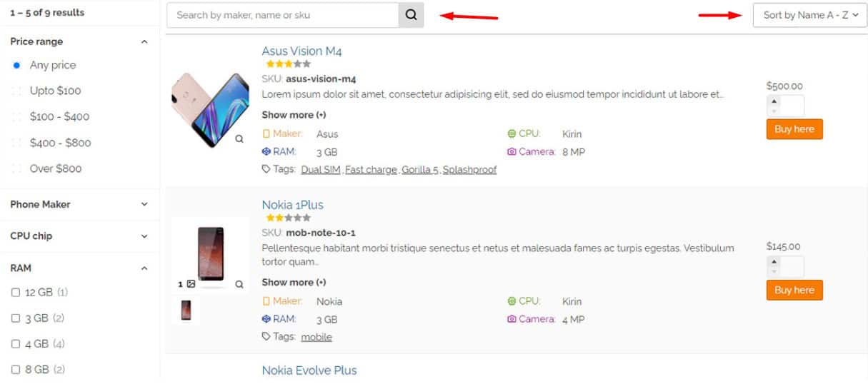The width and height of the screenshot is (868, 384).
Task: Click star rating of Asus Vision M4
Action: 289,64
